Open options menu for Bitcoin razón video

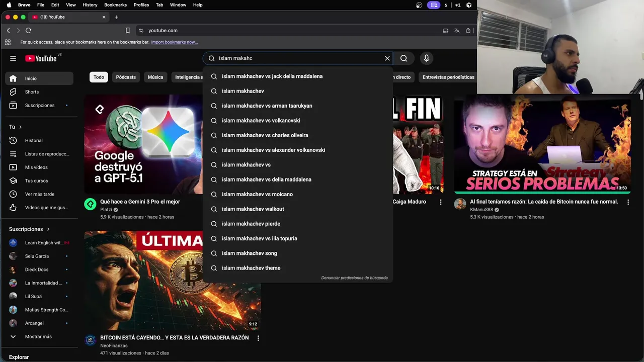(x=258, y=338)
